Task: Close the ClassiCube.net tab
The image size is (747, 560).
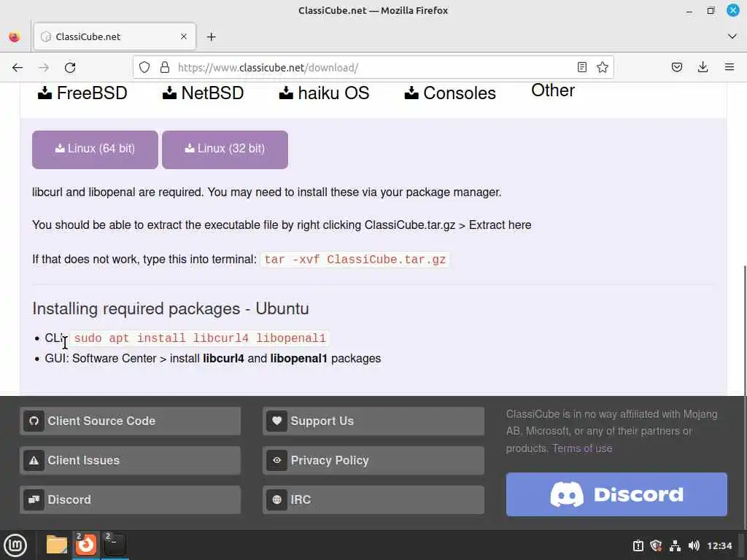Action: [184, 36]
